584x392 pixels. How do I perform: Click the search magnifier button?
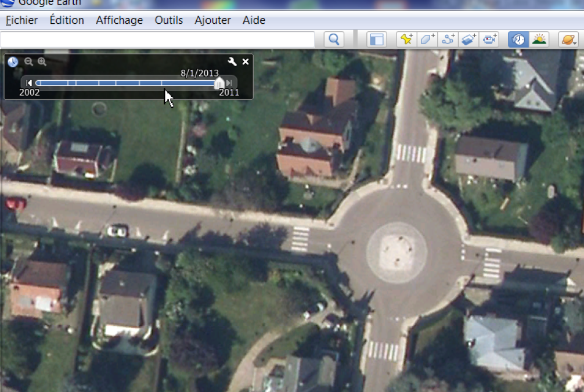pos(334,39)
